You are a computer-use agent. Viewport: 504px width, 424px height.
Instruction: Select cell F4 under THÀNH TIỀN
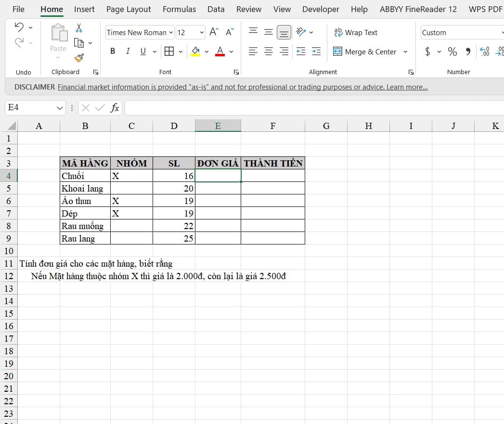(x=272, y=176)
